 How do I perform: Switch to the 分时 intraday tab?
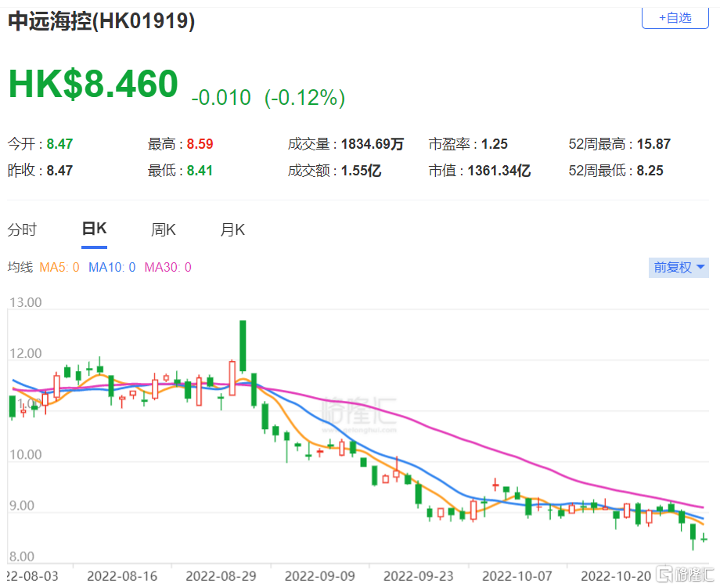[x=22, y=229]
